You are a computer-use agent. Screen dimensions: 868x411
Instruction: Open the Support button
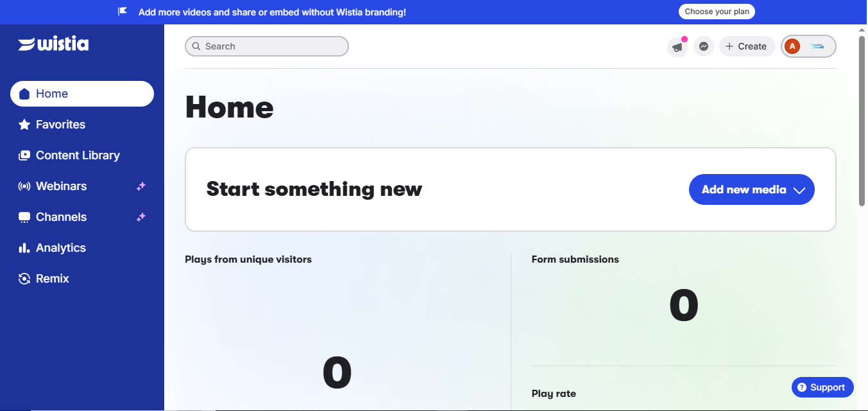(x=822, y=387)
